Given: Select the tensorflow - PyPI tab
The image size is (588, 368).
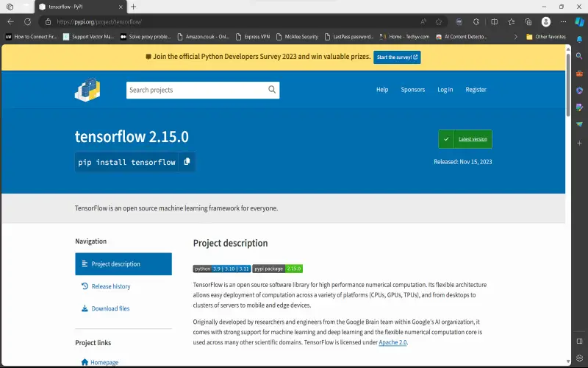Looking at the screenshot, I should (79, 7).
